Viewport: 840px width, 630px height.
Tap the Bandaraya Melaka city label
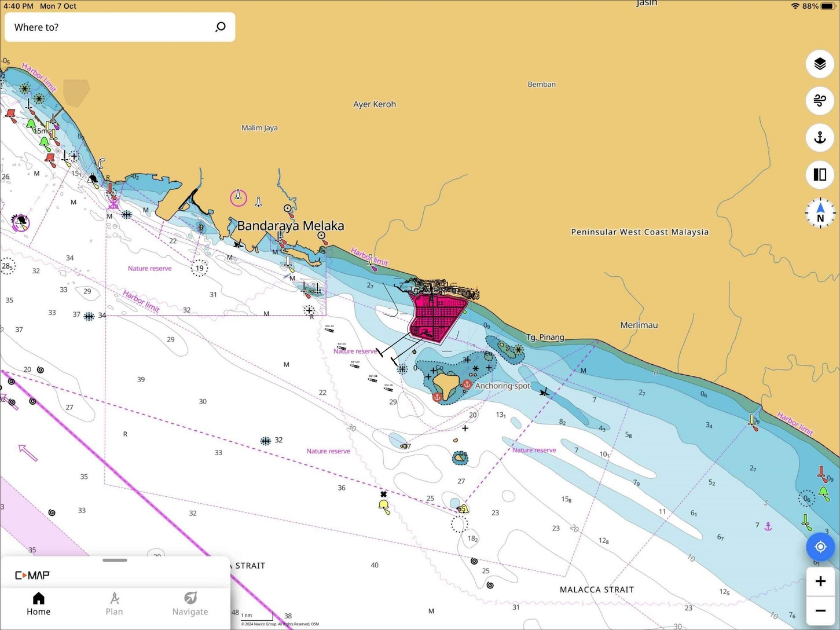pyautogui.click(x=291, y=226)
